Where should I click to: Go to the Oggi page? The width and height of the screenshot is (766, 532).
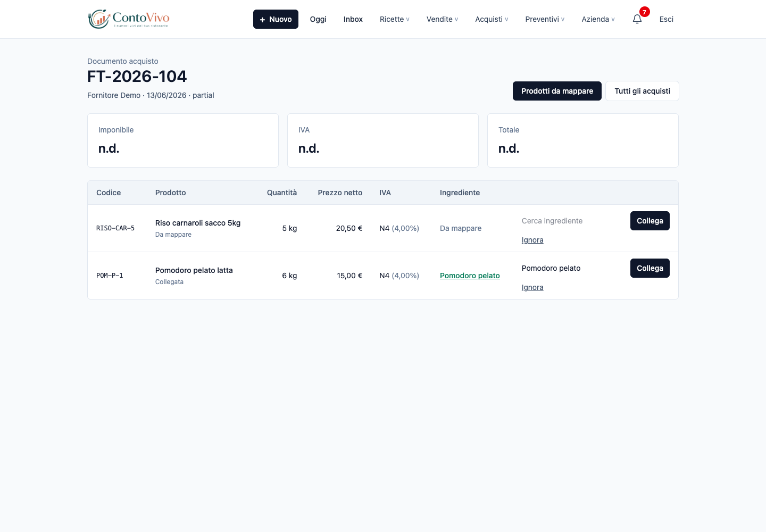[318, 19]
